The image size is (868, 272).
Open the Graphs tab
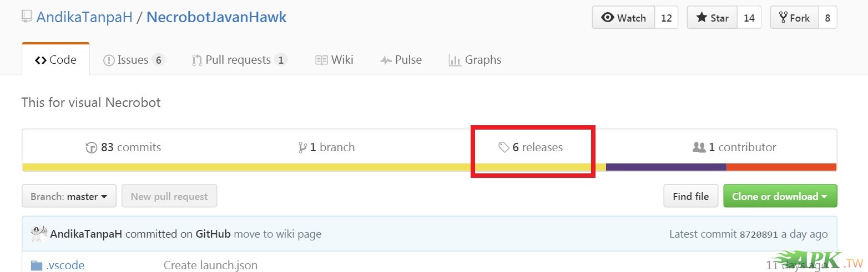pos(475,60)
